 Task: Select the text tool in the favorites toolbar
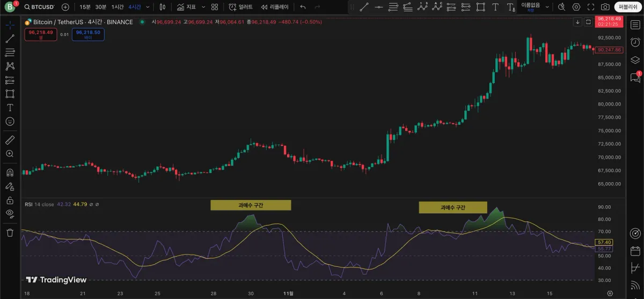pyautogui.click(x=495, y=8)
